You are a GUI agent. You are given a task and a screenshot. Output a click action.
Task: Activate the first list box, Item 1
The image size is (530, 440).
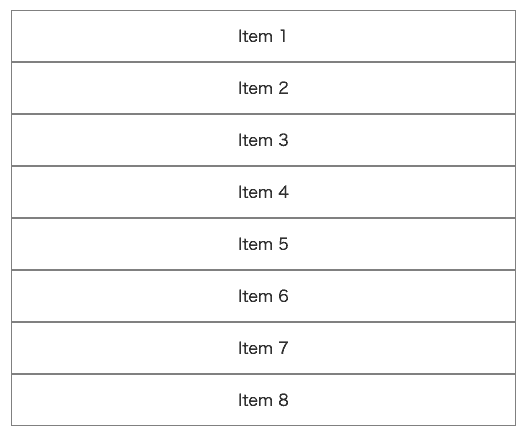[x=263, y=36]
